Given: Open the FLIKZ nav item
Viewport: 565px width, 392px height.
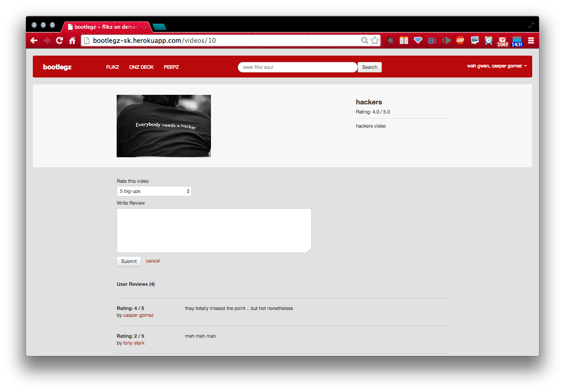Looking at the screenshot, I should [x=113, y=67].
